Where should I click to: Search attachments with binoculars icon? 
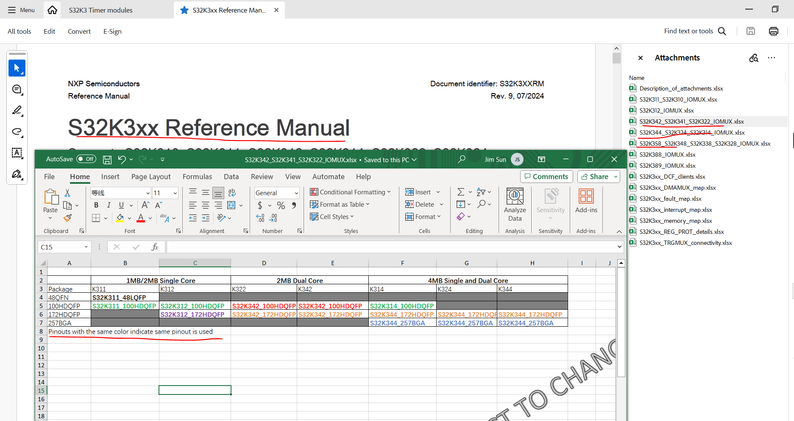point(753,58)
